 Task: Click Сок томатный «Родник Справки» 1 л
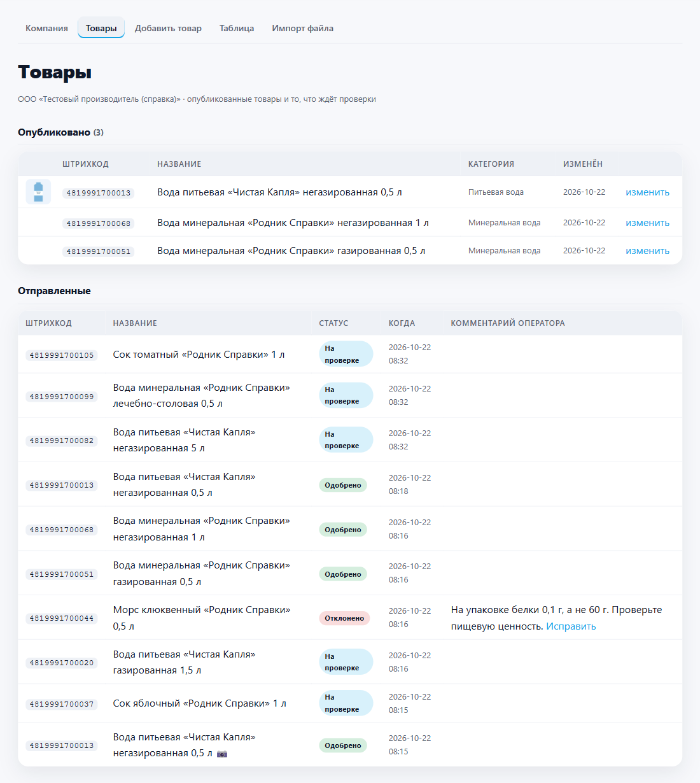tap(199, 355)
